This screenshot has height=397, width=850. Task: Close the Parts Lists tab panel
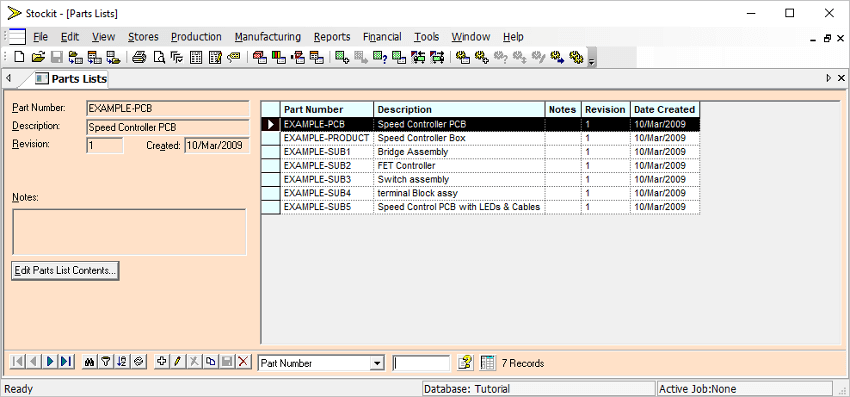point(841,79)
